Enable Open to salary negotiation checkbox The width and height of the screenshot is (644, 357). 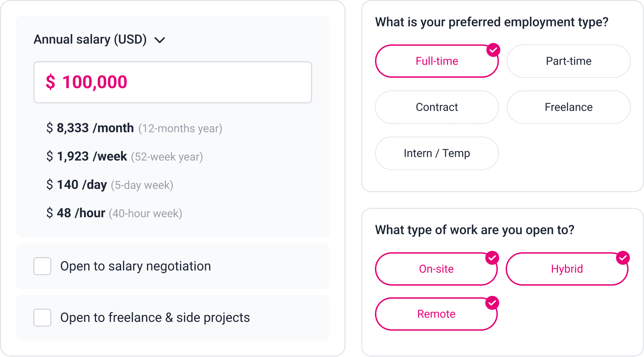click(x=42, y=266)
